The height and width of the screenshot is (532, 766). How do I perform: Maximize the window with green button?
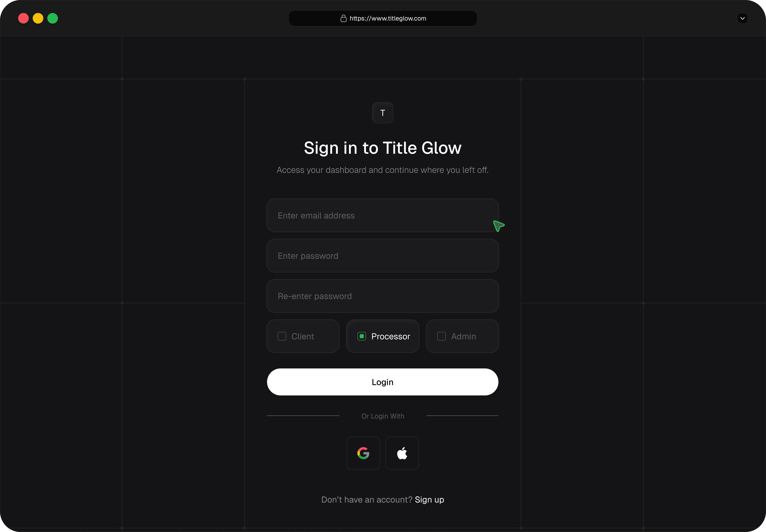[53, 18]
